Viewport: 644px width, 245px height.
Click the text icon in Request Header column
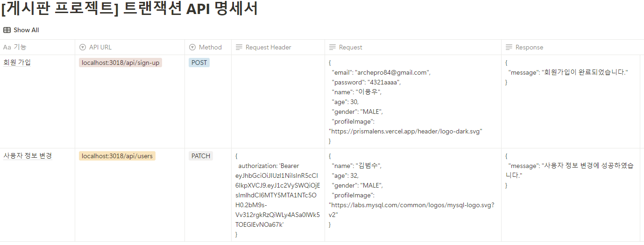coord(239,47)
